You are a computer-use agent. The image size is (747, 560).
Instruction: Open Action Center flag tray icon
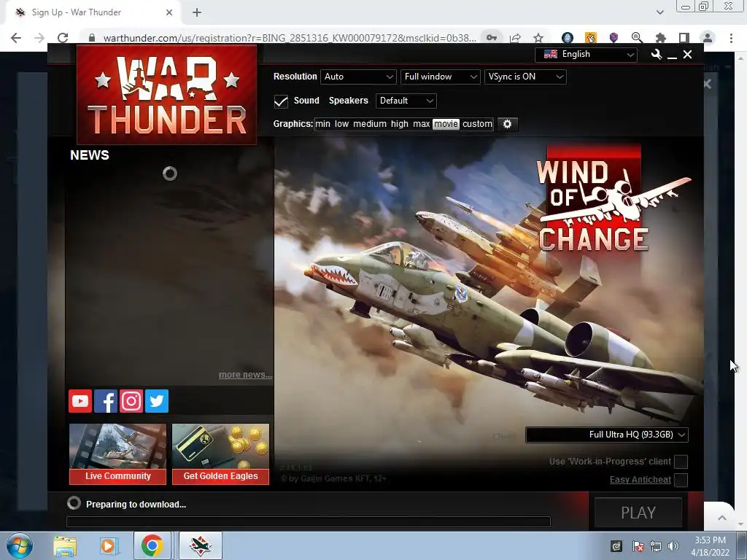(x=638, y=546)
